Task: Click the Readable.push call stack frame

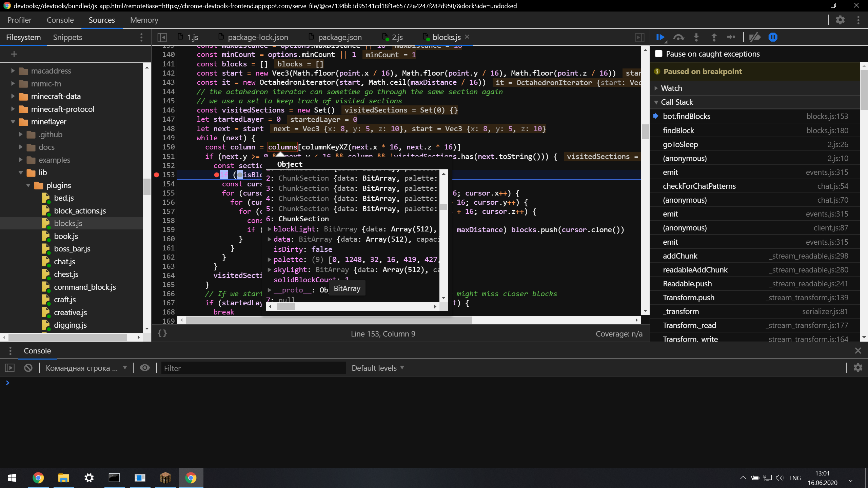Action: pyautogui.click(x=687, y=284)
